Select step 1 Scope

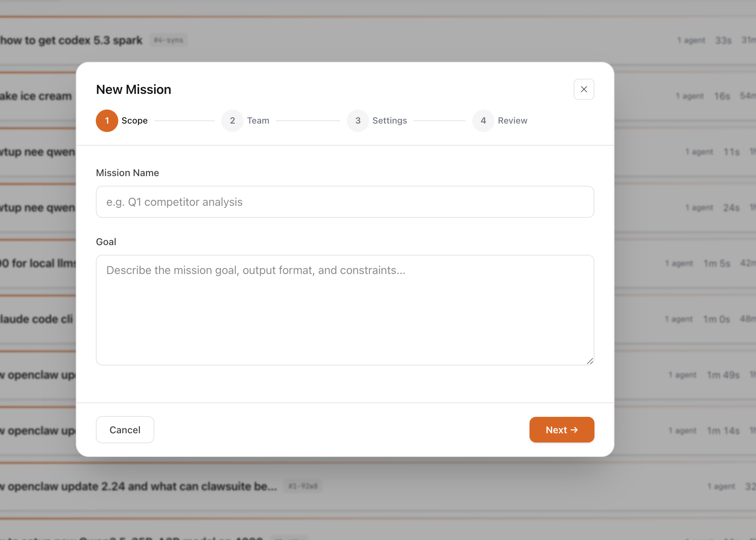coord(122,121)
